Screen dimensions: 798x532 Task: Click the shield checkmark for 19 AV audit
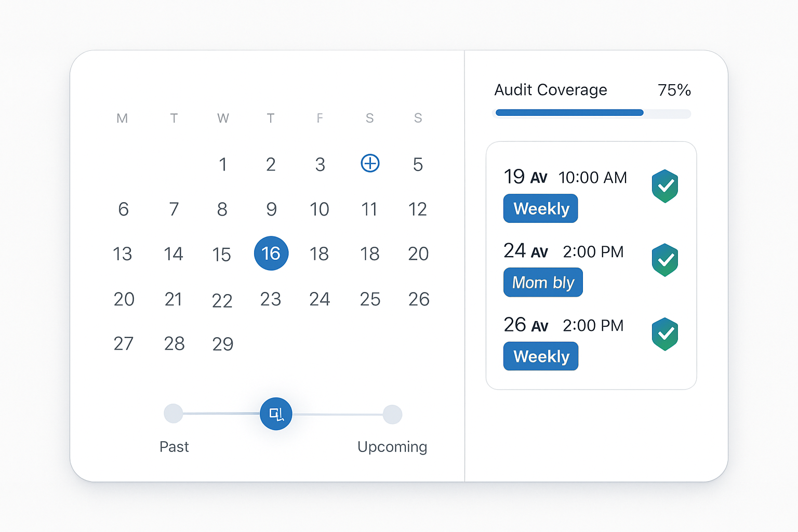click(665, 186)
